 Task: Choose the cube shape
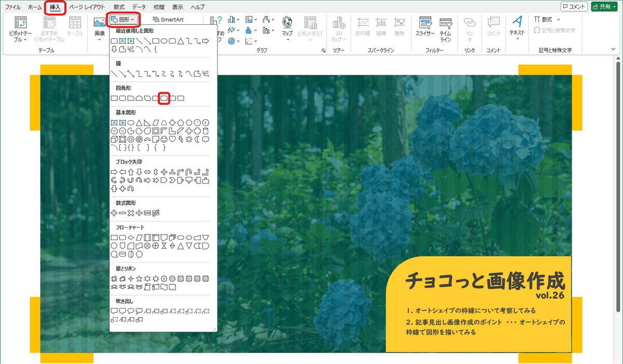click(x=114, y=139)
